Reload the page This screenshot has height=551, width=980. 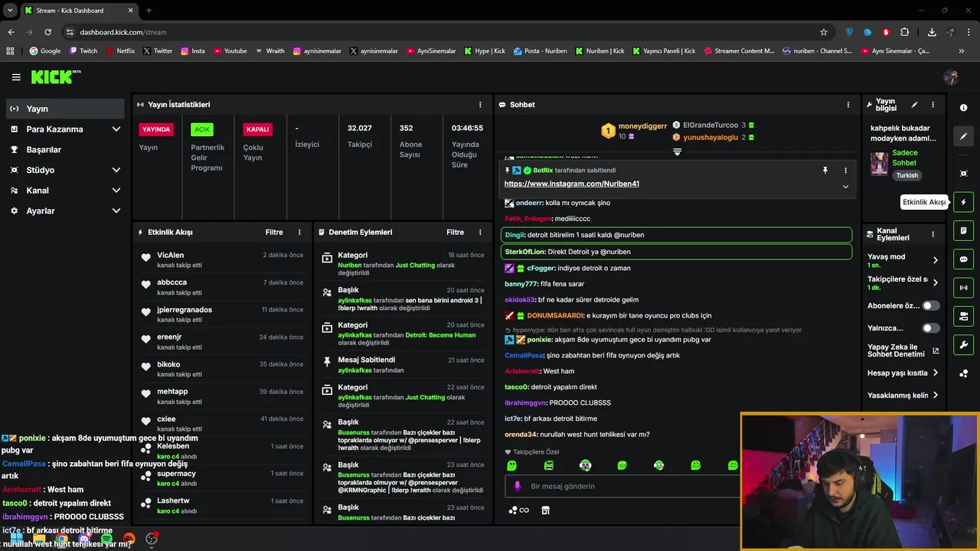47,32
